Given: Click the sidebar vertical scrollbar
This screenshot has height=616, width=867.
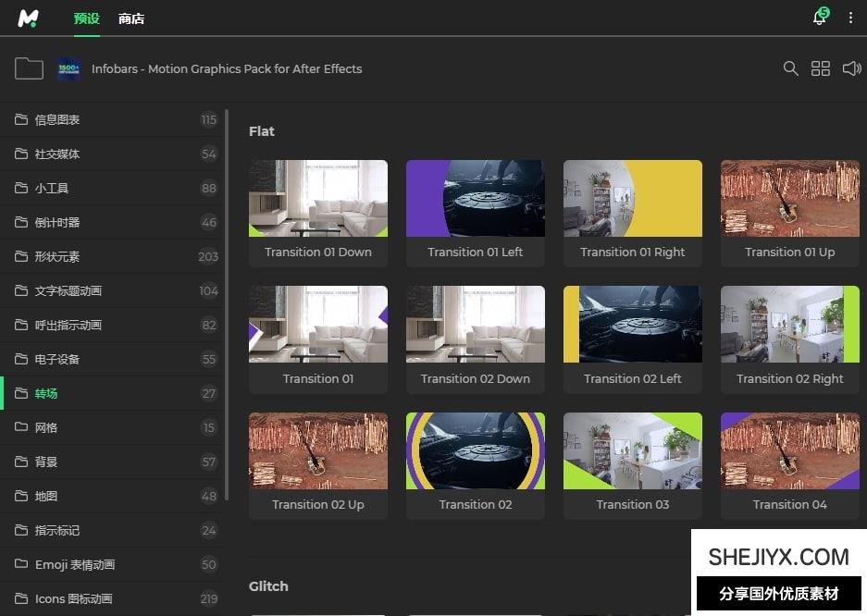Looking at the screenshot, I should click(x=227, y=305).
